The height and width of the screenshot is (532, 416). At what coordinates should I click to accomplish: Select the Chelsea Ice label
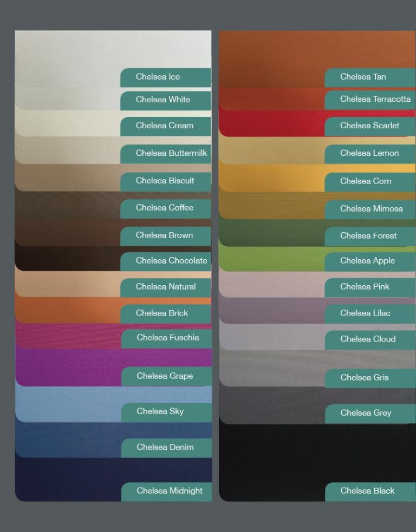click(166, 77)
